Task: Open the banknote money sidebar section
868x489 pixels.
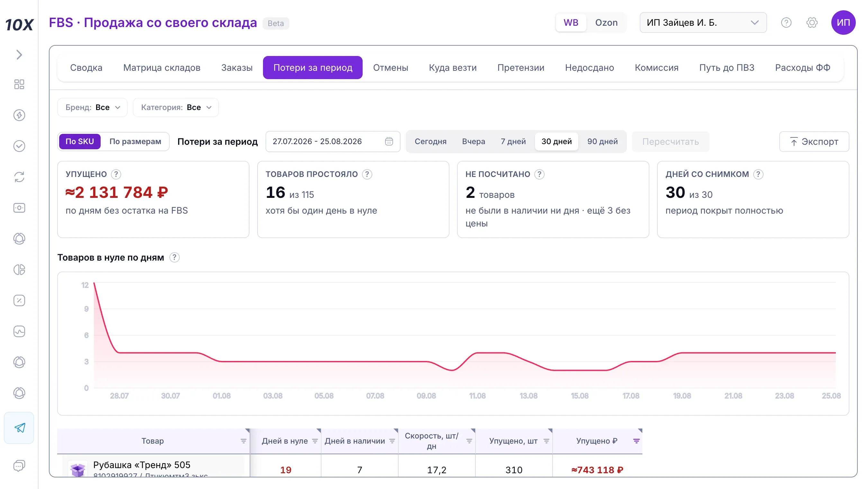Action: tap(19, 208)
